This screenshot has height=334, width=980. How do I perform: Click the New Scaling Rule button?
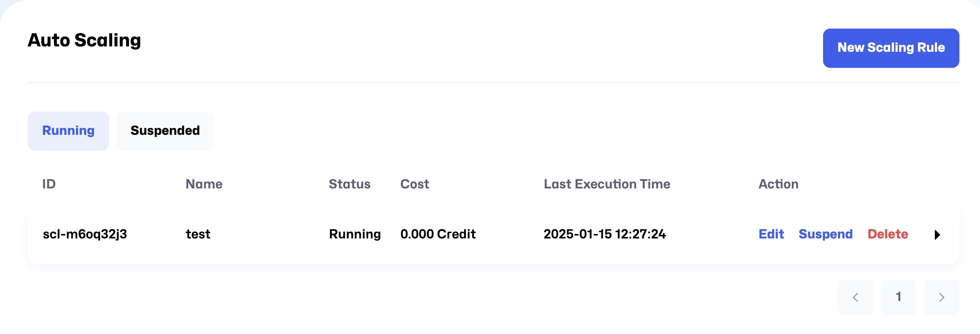891,48
